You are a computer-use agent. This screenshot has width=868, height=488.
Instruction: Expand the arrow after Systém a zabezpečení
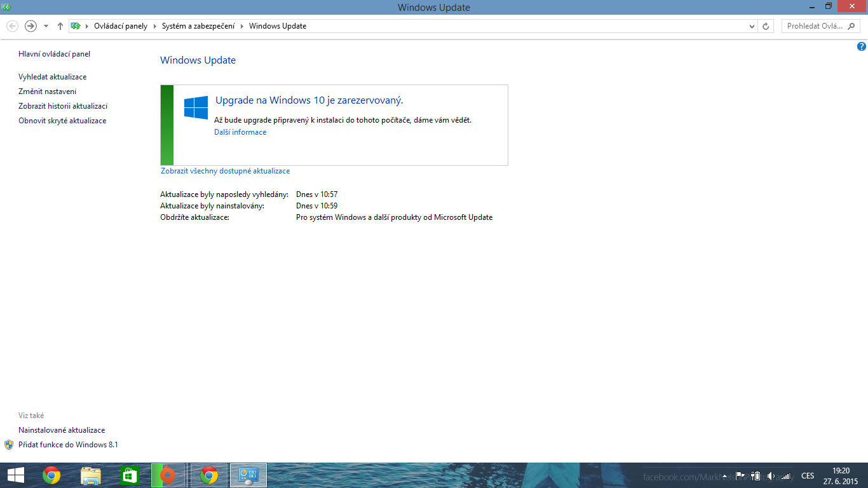[242, 26]
